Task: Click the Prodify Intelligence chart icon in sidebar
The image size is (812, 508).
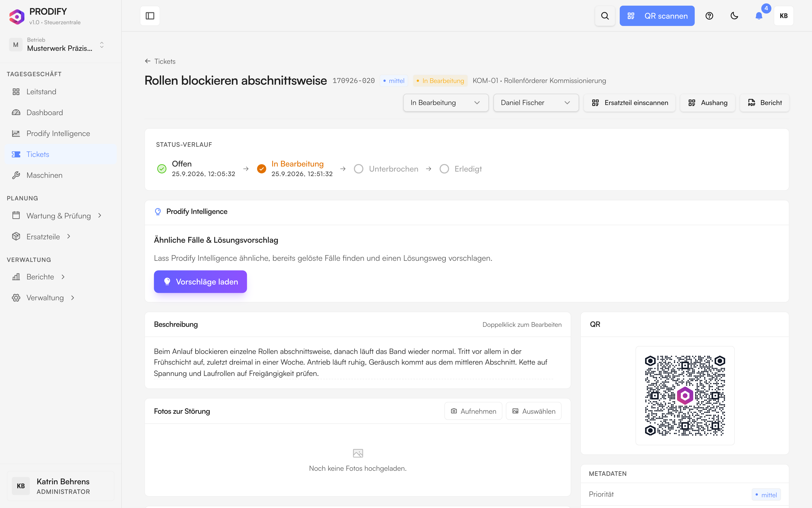Action: [16, 133]
